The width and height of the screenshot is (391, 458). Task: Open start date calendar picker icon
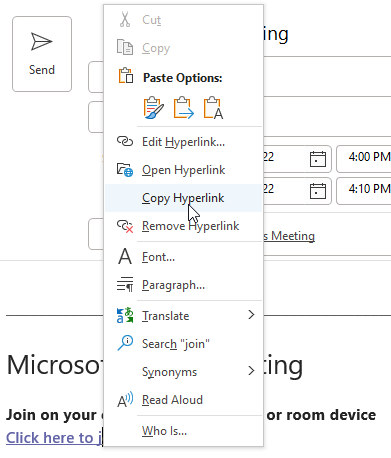pyautogui.click(x=318, y=159)
